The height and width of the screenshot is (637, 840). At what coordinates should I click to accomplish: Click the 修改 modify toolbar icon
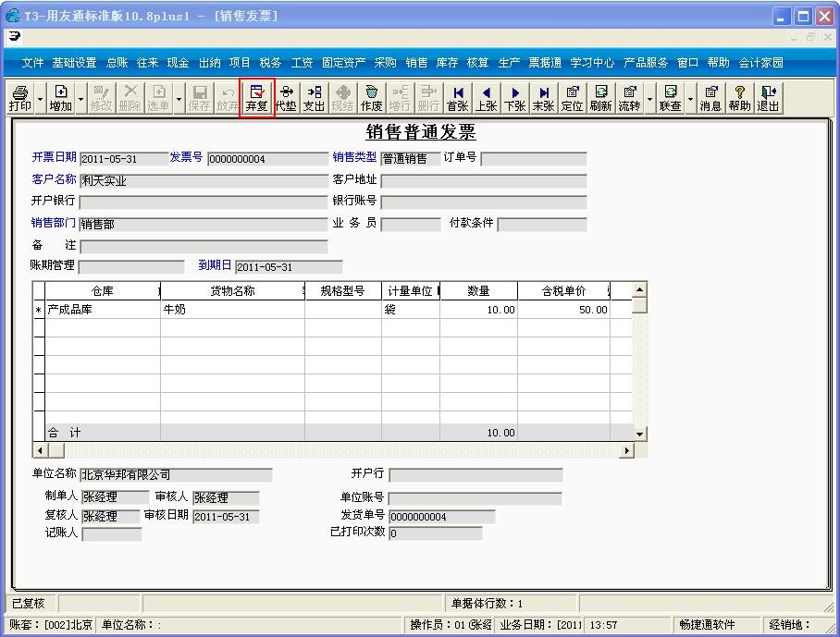(x=101, y=98)
